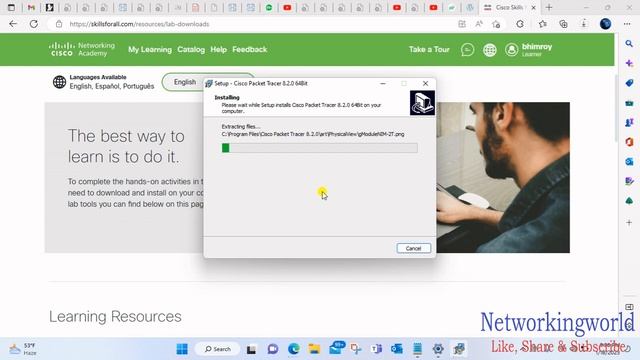Open the Feedback link

coord(249,49)
